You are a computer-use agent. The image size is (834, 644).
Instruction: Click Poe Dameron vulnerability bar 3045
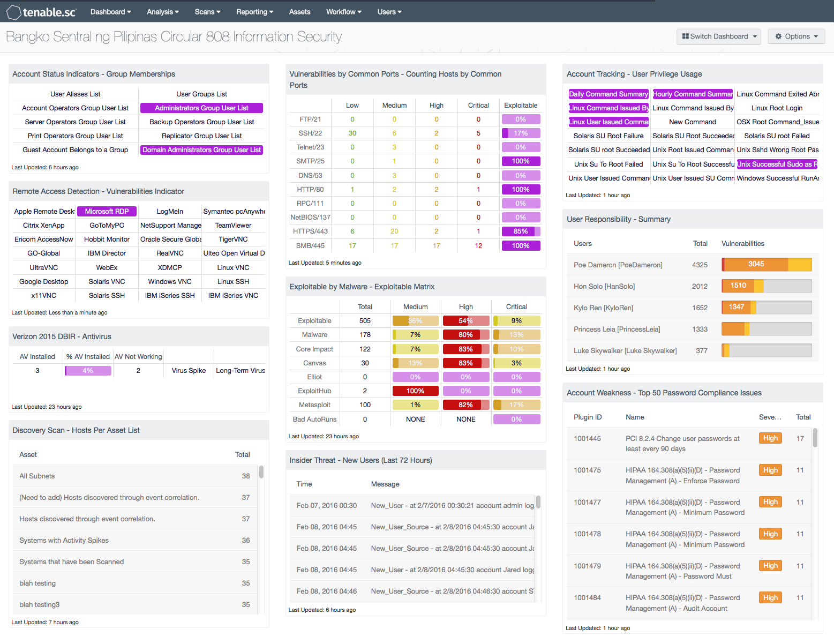pyautogui.click(x=767, y=264)
